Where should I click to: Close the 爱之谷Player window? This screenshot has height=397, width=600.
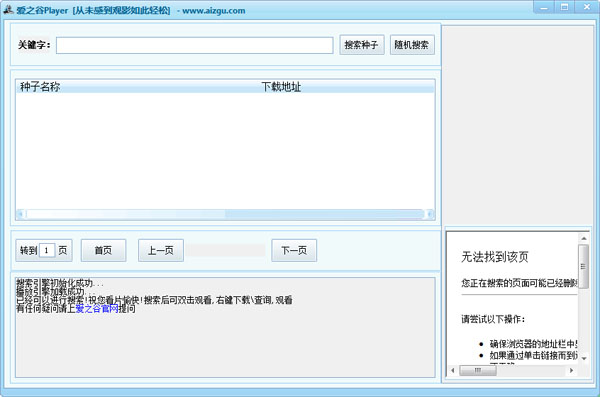click(586, 7)
